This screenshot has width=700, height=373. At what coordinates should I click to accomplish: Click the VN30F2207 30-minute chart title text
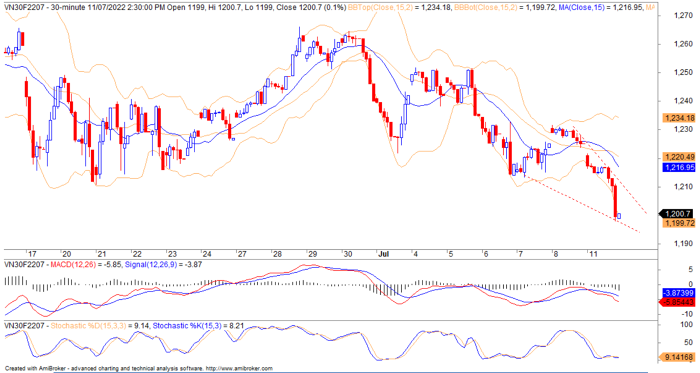175,7
